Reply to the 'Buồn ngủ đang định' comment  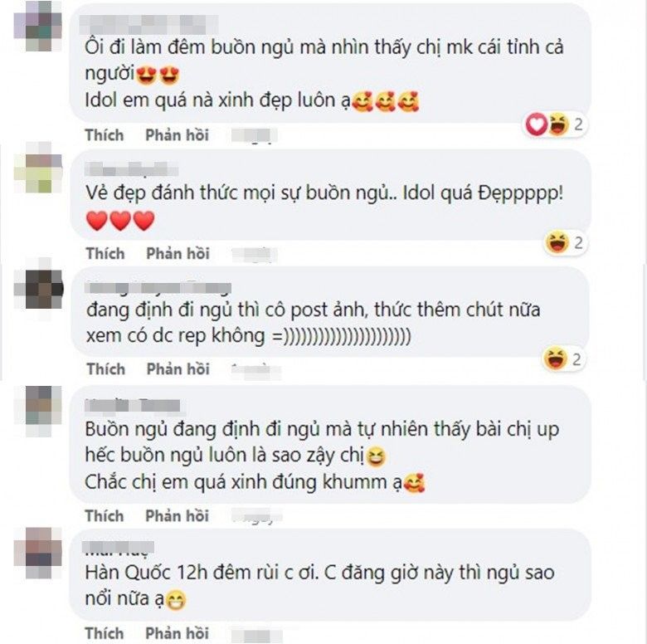[177, 516]
